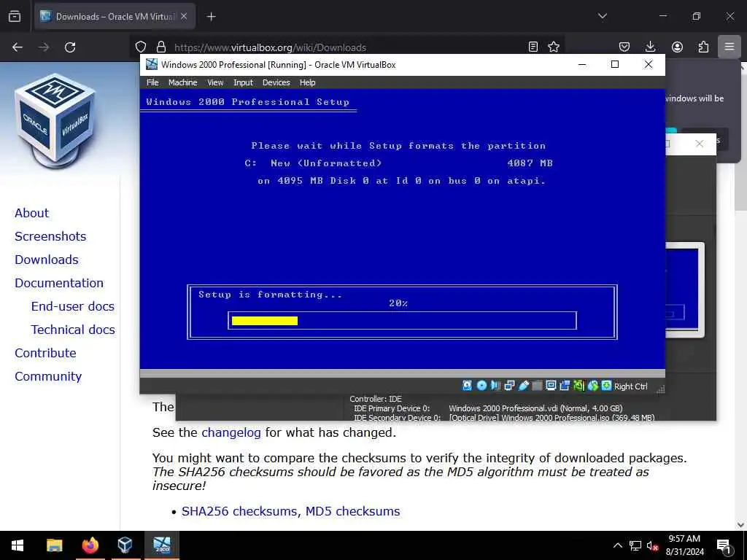The width and height of the screenshot is (747, 560).
Task: Open Firefox application hamburger menu
Action: 729,47
